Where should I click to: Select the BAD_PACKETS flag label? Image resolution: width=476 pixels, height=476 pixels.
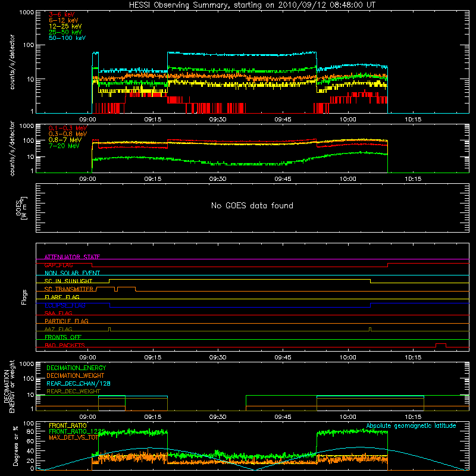point(65,345)
